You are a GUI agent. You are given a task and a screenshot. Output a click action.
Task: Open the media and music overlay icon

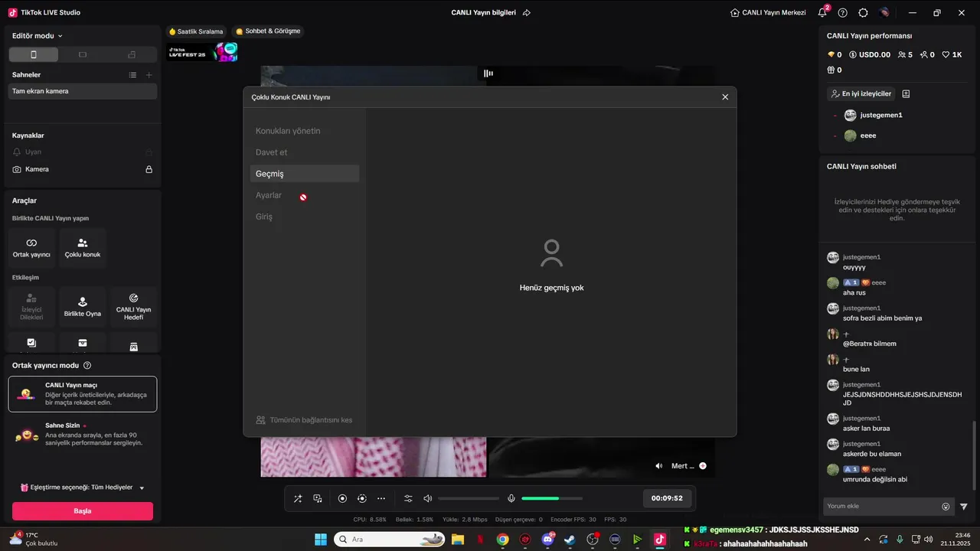tap(318, 498)
